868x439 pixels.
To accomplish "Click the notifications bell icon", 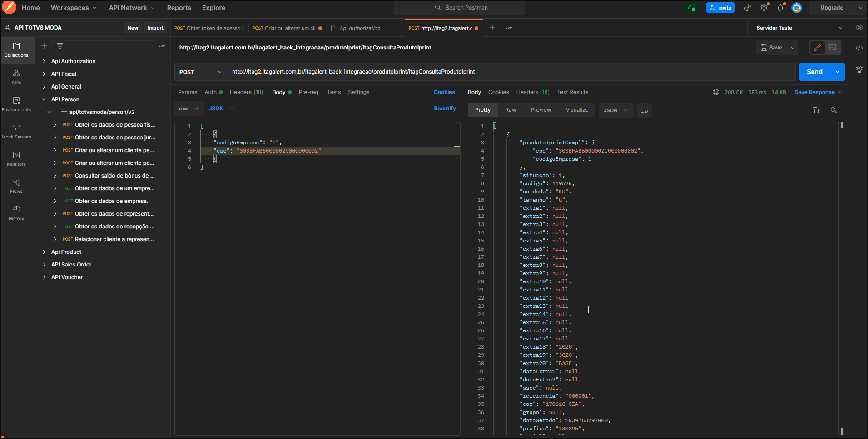I will 780,8.
